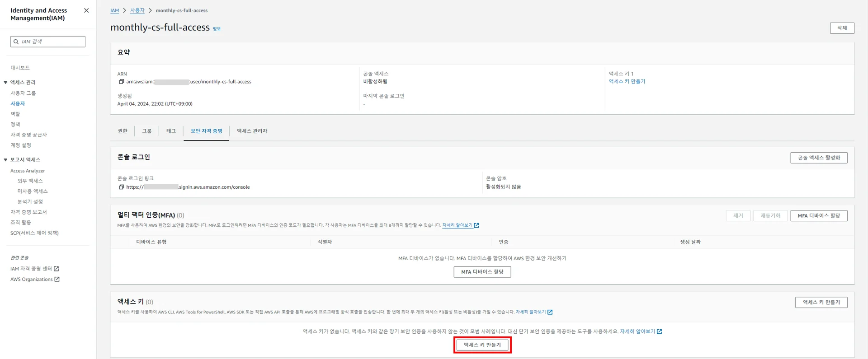868x359 pixels.
Task: Close the IAM navigation sidebar
Action: click(x=86, y=10)
